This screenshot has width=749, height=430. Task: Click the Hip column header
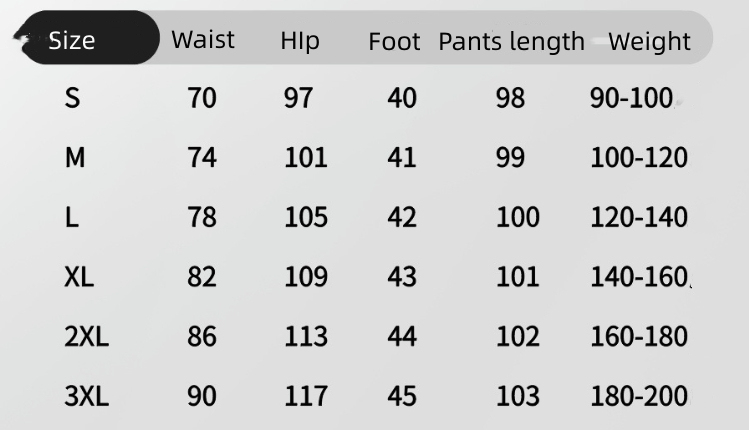pos(300,41)
